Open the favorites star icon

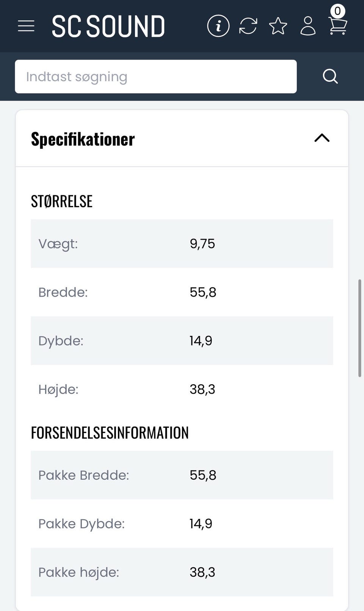(x=278, y=26)
